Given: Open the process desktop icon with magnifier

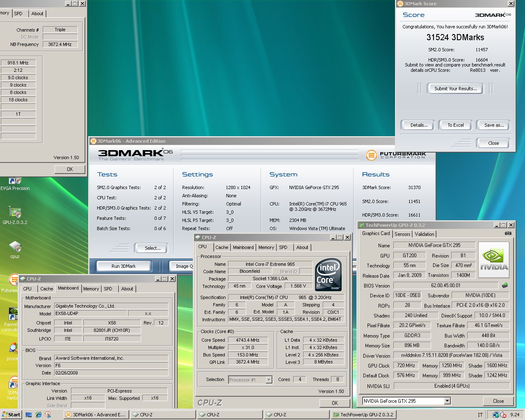Looking at the screenshot, I should [x=12, y=352].
